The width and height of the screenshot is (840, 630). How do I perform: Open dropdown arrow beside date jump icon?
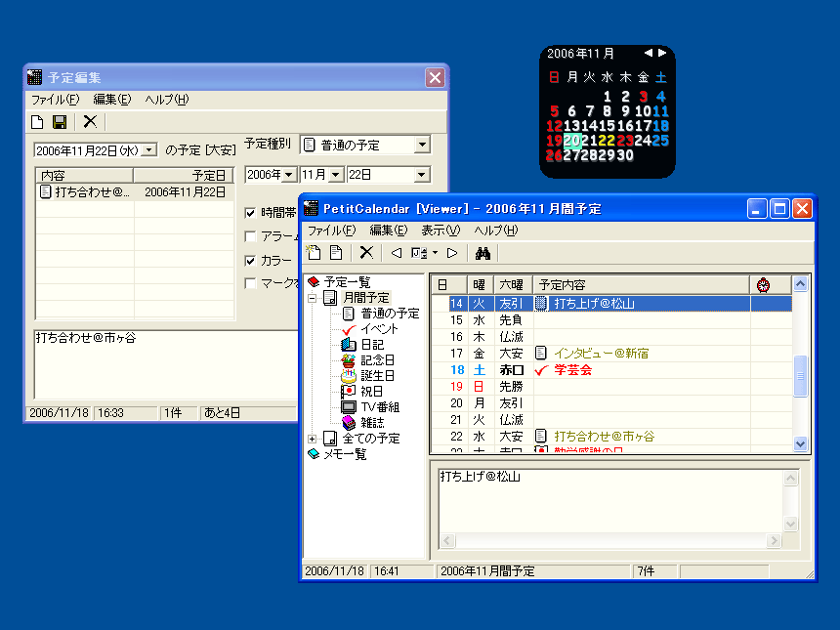(435, 253)
